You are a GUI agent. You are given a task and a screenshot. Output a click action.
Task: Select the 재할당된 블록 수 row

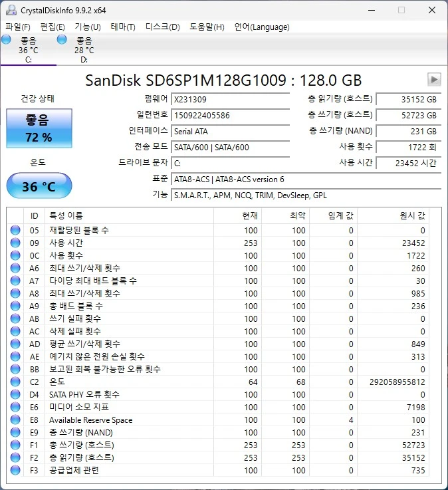coord(218,230)
